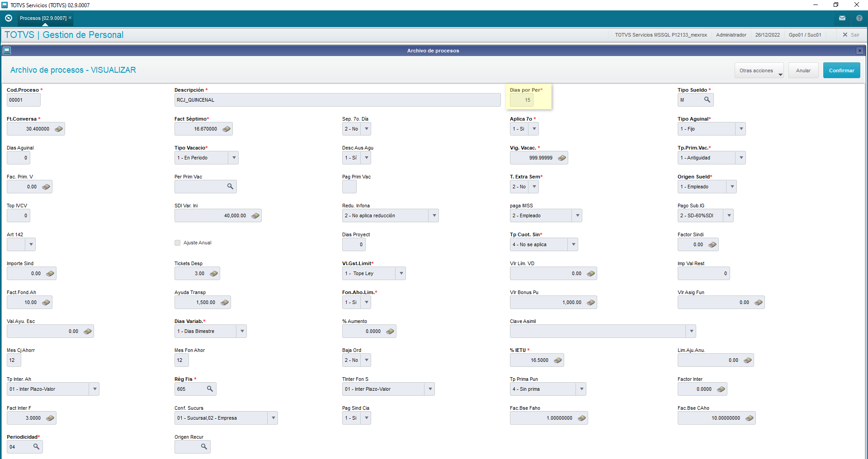Open calculator icon in % IETU field
868x459 pixels.
(x=558, y=361)
